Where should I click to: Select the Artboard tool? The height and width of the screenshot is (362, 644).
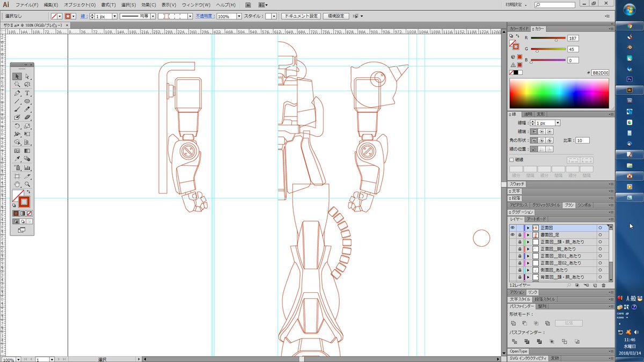click(17, 176)
